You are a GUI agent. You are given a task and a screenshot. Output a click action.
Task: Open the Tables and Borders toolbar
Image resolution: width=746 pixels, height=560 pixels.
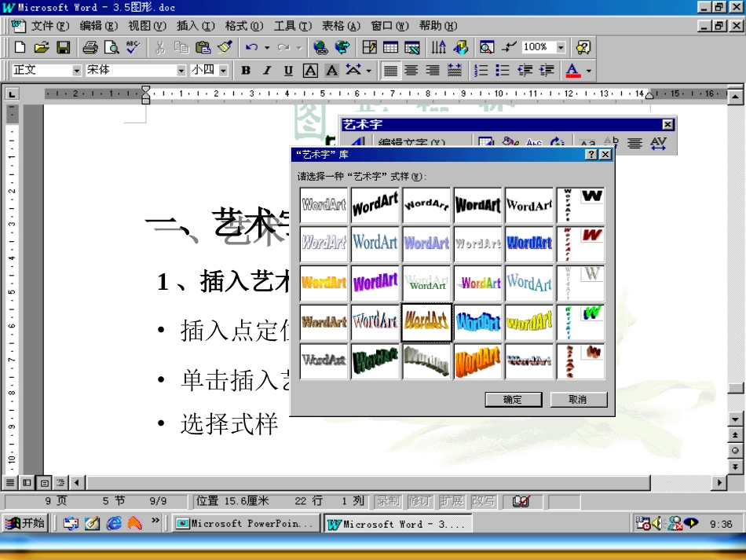[x=369, y=47]
